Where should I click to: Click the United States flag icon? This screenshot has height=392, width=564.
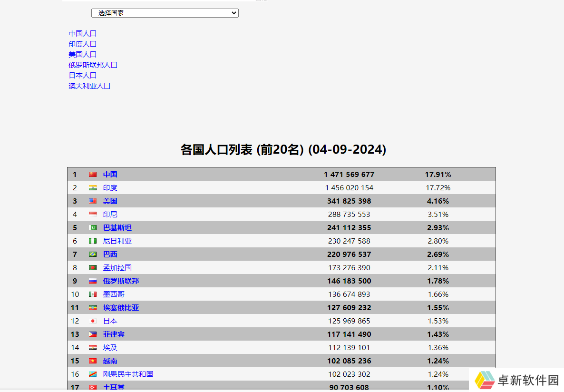[x=93, y=201]
